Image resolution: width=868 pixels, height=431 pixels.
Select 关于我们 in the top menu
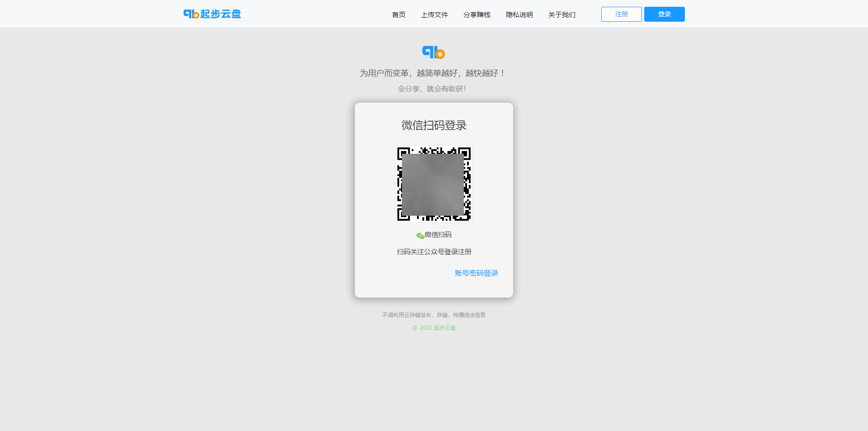click(562, 14)
